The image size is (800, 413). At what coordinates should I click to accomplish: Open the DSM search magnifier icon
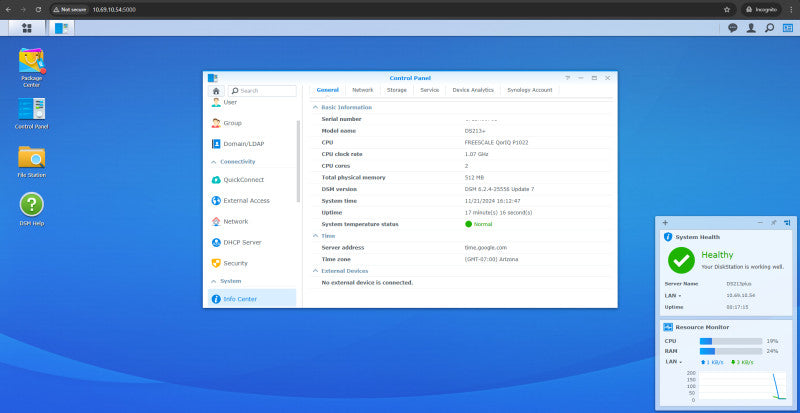pyautogui.click(x=769, y=28)
